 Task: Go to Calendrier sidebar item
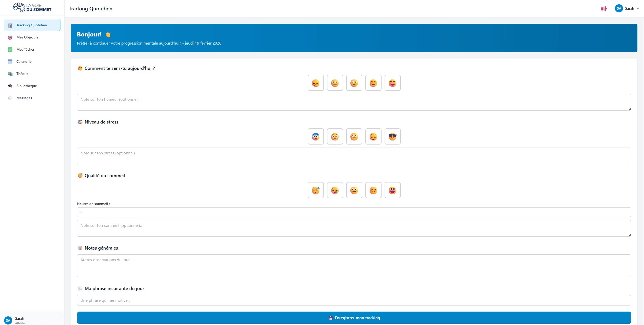[25, 62]
